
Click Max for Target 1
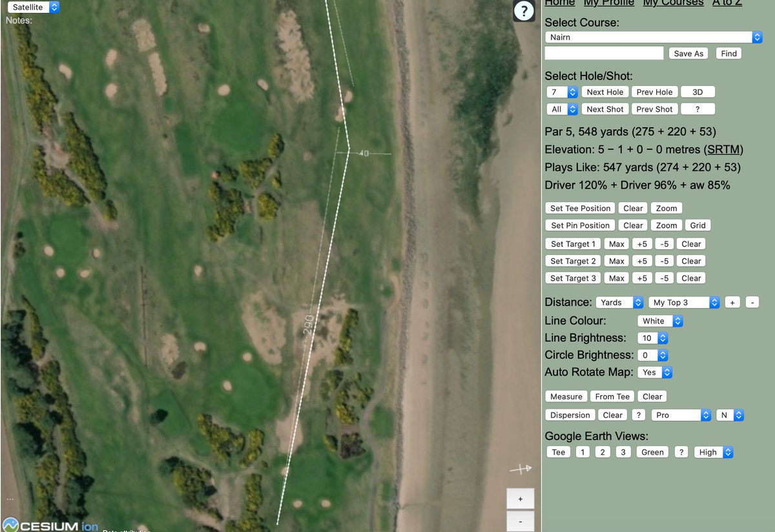click(617, 244)
